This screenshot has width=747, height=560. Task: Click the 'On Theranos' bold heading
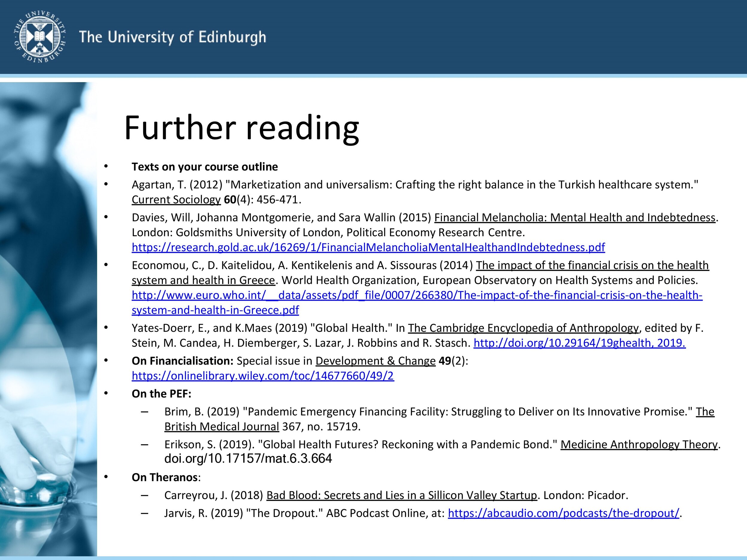click(x=164, y=477)
